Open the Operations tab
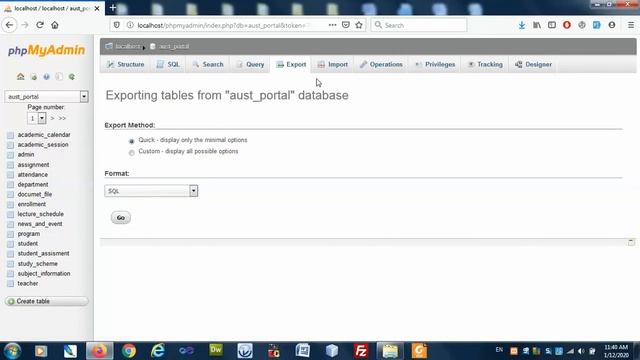640x360 pixels. [381, 64]
